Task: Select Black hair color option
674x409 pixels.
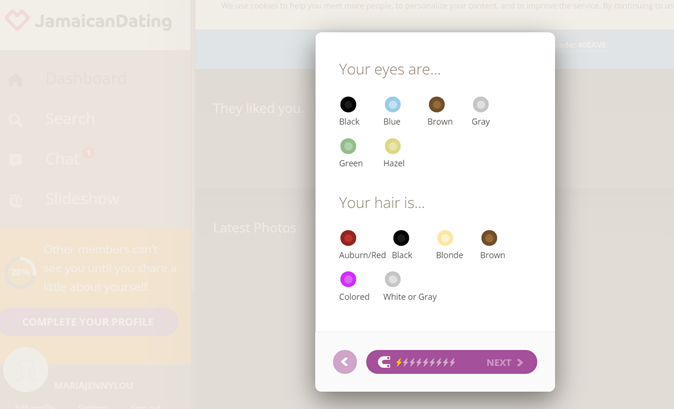Action: click(401, 238)
